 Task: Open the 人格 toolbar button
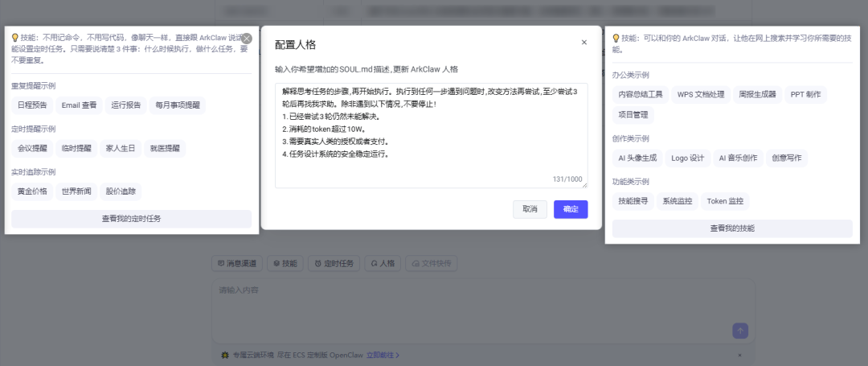click(x=383, y=263)
